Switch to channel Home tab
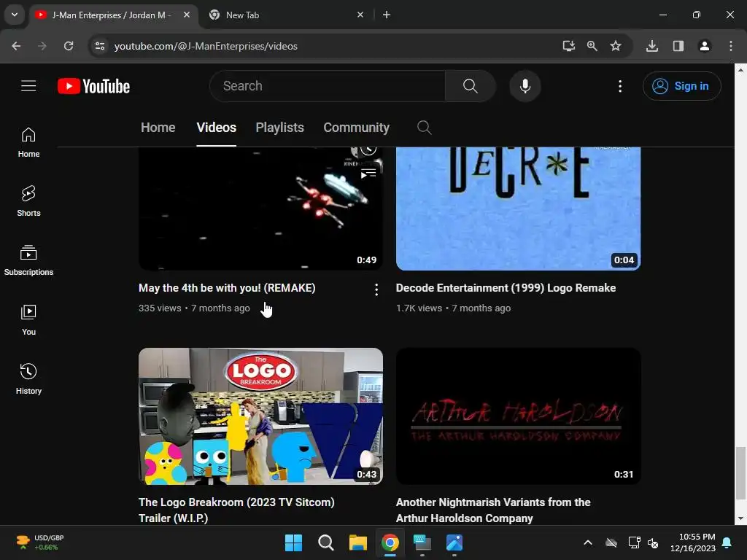The image size is (747, 560). [x=158, y=128]
